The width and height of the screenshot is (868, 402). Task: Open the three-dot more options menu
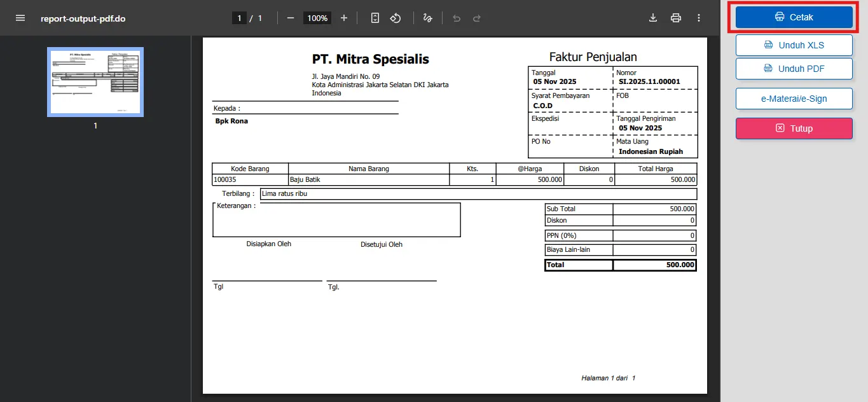(698, 17)
